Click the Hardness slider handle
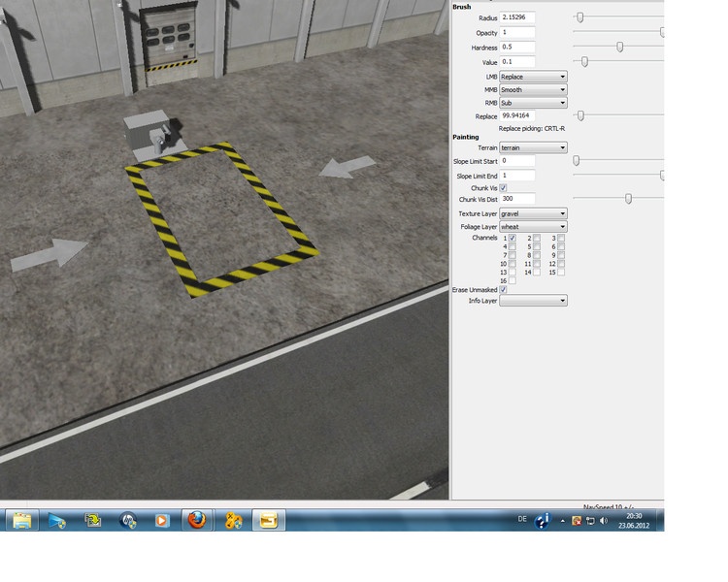The width and height of the screenshot is (728, 582). point(620,47)
